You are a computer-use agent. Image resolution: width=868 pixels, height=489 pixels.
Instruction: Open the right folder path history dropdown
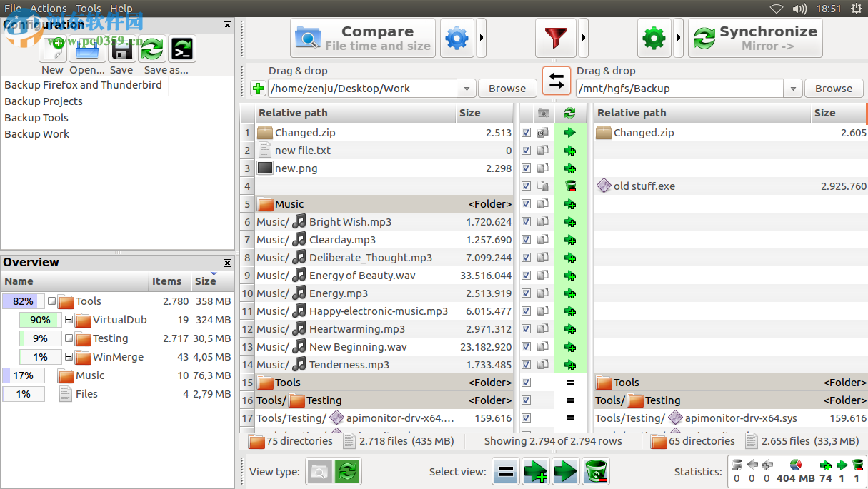792,88
